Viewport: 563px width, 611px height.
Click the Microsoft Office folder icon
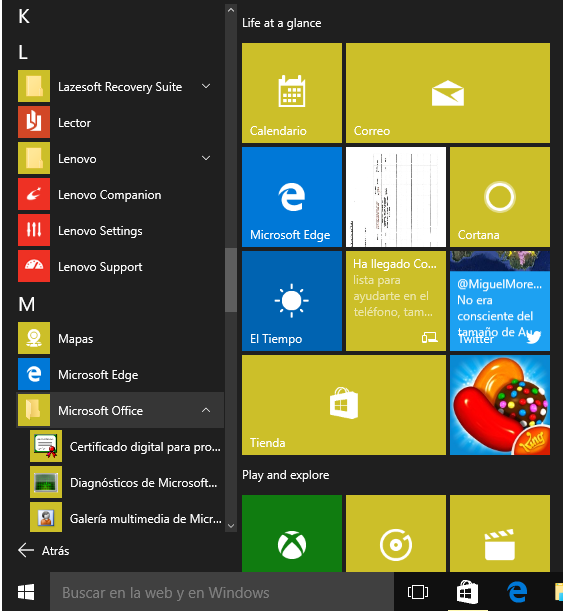pos(34,410)
